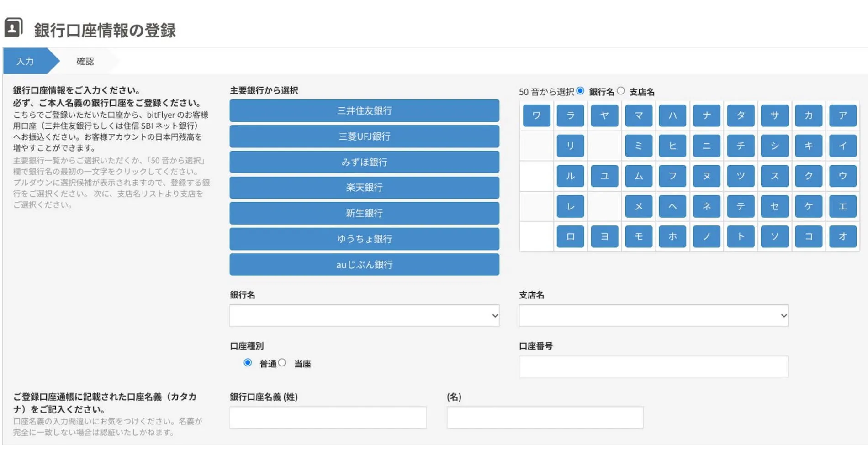Click the 銀行口座名義 (姓) field

[327, 417]
